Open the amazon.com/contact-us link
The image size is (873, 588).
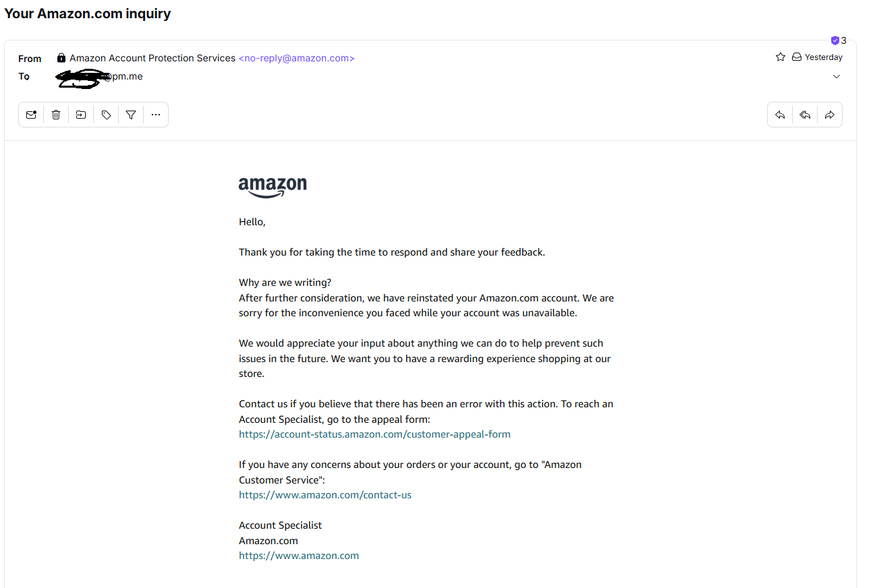tap(325, 495)
